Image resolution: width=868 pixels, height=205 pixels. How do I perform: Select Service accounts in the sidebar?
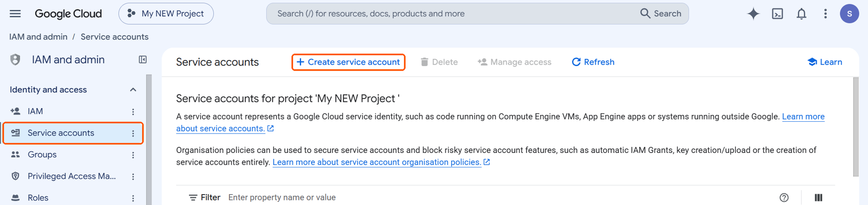(x=72, y=133)
